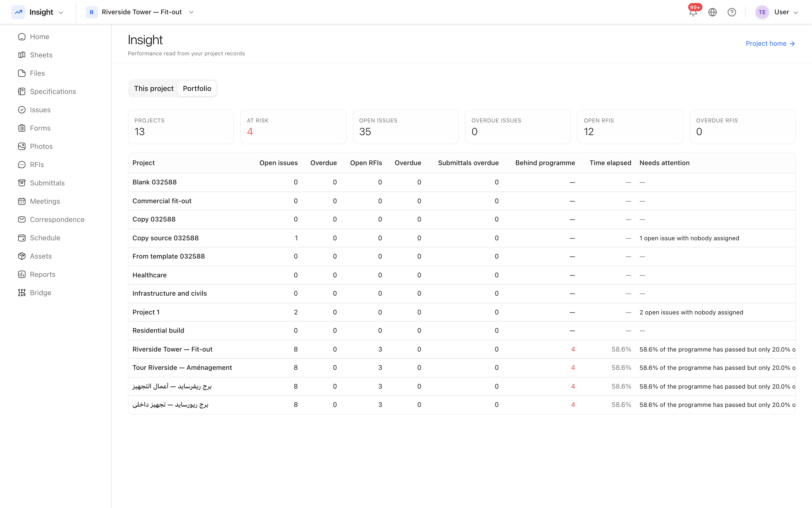Select the Copy source 032588 project name
This screenshot has height=508, width=812.
[165, 238]
